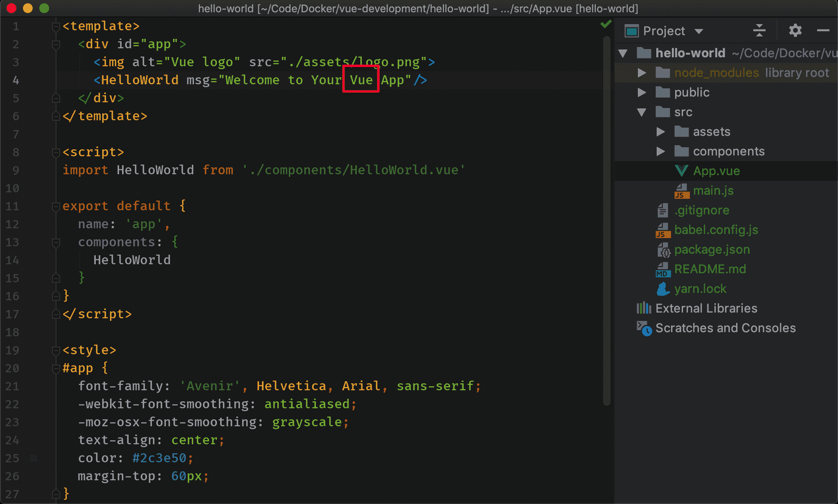
Task: Click the Vue icon next to App.vue
Action: point(682,171)
